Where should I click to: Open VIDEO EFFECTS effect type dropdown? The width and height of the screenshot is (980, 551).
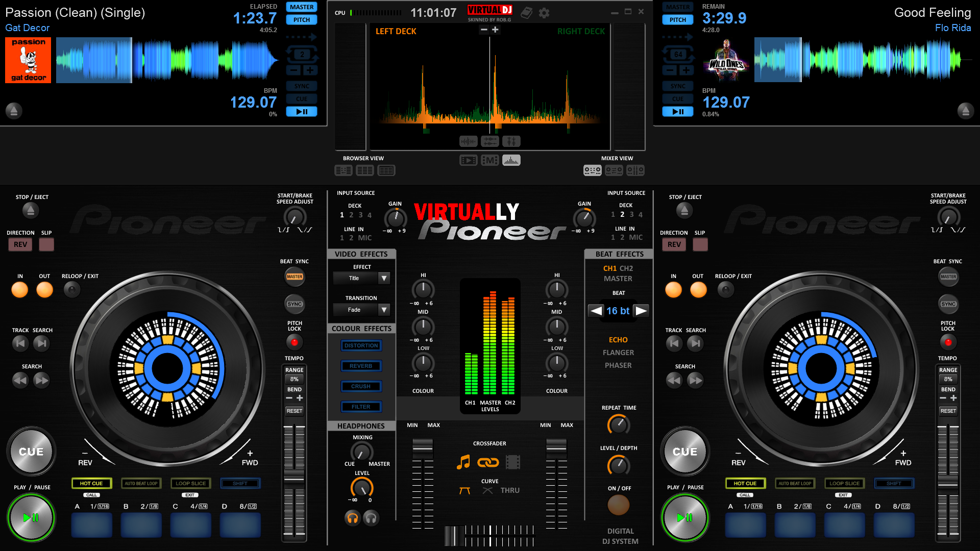coord(384,278)
